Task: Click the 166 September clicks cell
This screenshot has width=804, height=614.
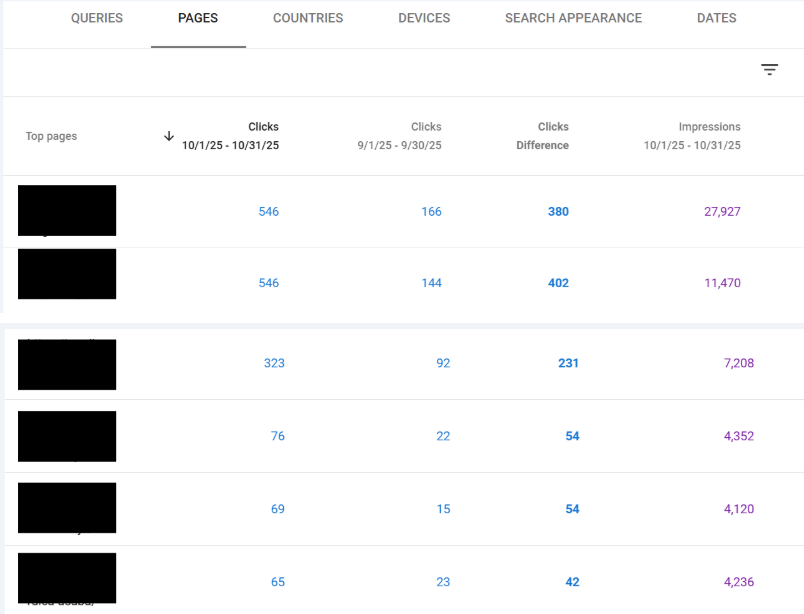Action: point(431,212)
